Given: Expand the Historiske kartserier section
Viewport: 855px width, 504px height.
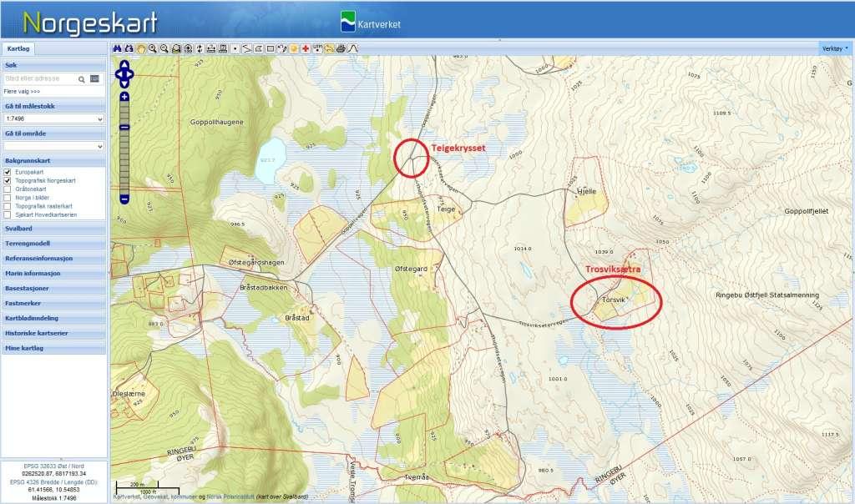Looking at the screenshot, I should (x=53, y=333).
